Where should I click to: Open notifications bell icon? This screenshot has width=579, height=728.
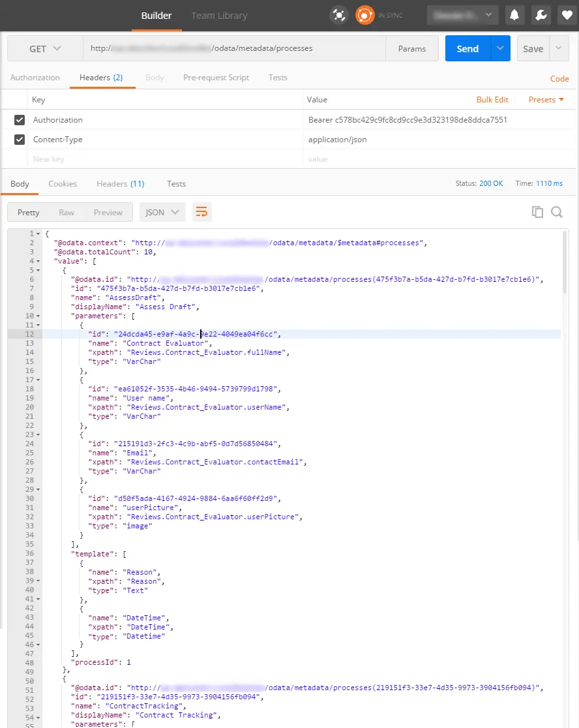(514, 15)
